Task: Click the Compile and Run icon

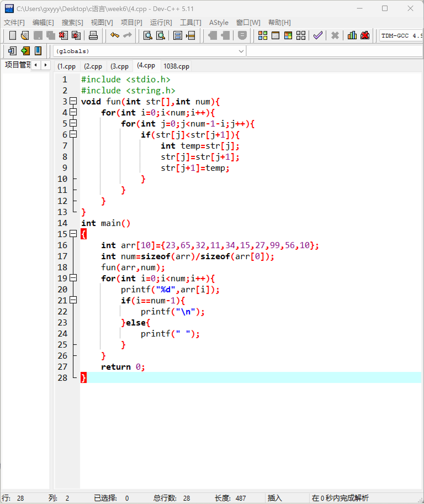Action: pyautogui.click(x=288, y=35)
